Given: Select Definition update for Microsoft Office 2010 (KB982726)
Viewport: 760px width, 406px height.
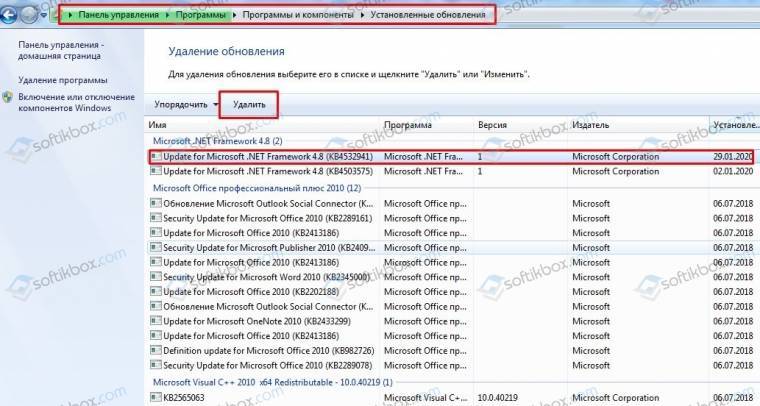Looking at the screenshot, I should pyautogui.click(x=269, y=350).
